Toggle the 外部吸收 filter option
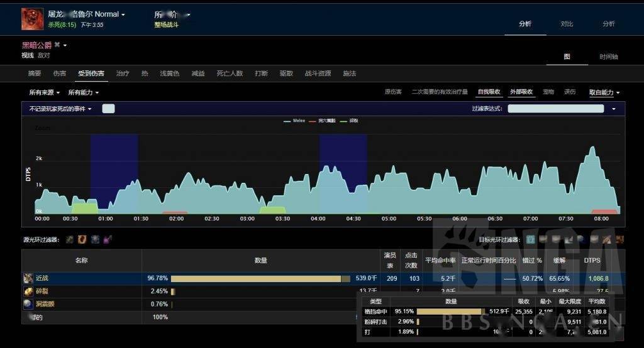Image resolution: width=644 pixels, height=348 pixels. (x=521, y=92)
